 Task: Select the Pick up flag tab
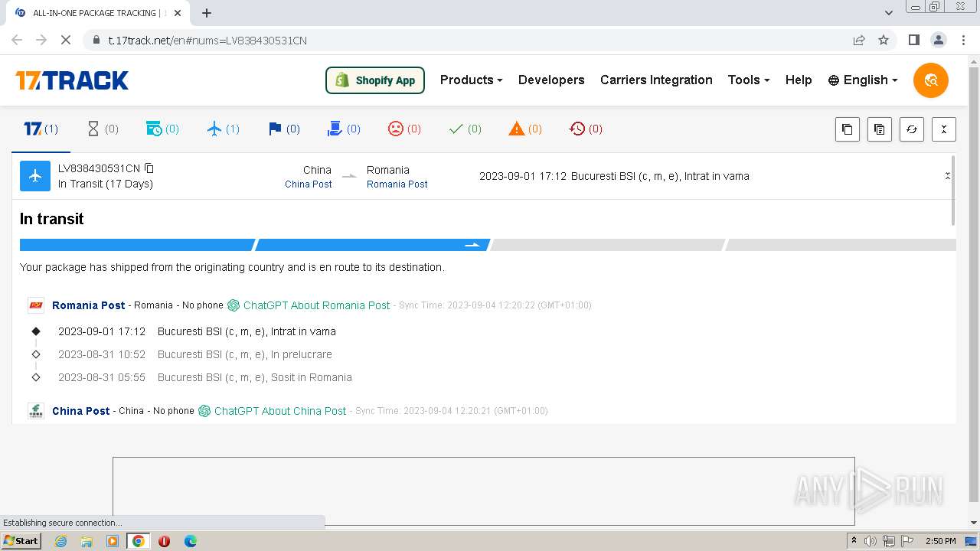coord(284,129)
